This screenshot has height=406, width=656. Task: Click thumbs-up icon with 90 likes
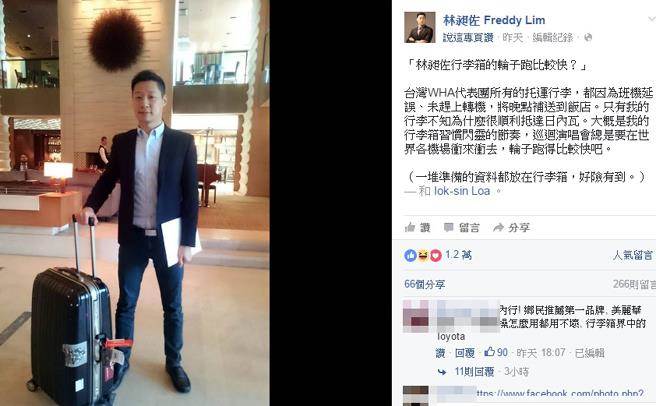click(x=489, y=352)
